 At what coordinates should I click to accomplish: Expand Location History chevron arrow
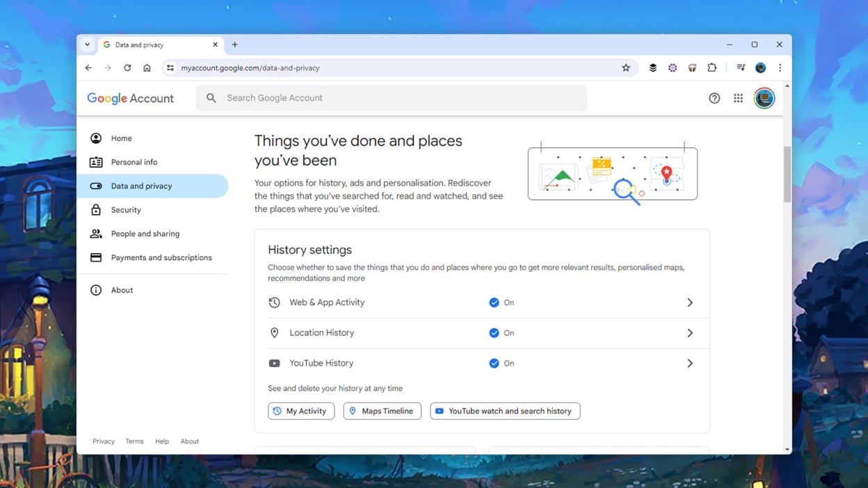tap(689, 333)
